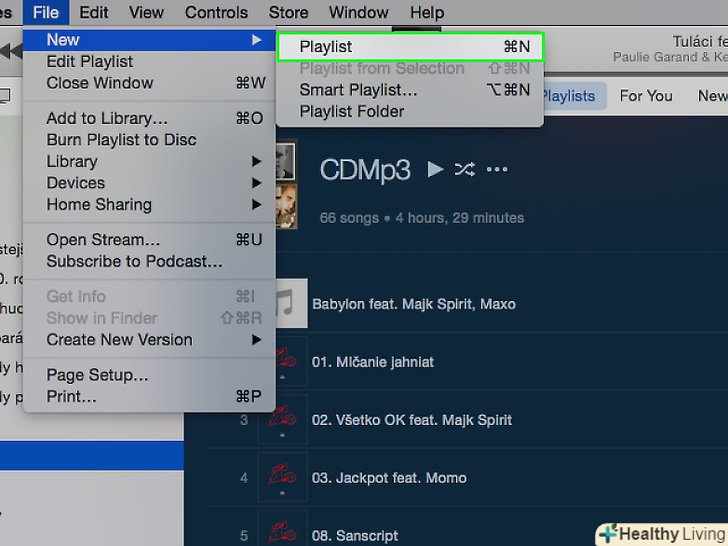The image size is (728, 546).
Task: Expand the Devices submenu
Action: pos(149,183)
